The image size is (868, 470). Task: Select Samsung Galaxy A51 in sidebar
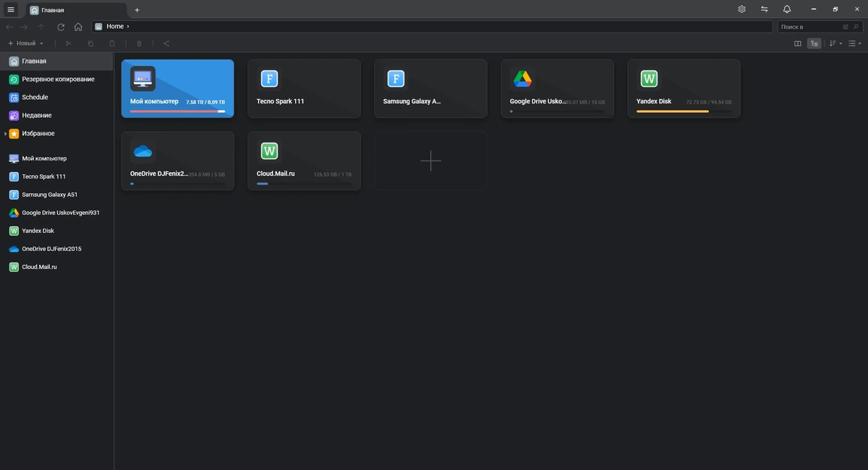point(56,195)
